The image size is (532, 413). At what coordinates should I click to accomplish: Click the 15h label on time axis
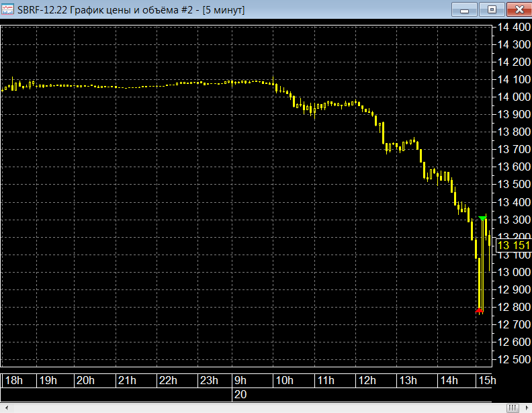click(x=487, y=381)
